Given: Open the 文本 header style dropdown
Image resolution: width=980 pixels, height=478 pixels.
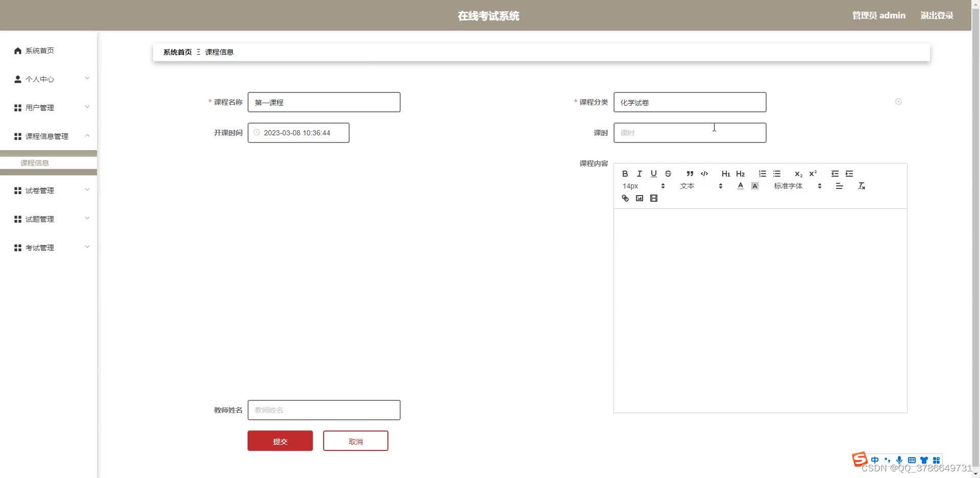Looking at the screenshot, I should (701, 186).
